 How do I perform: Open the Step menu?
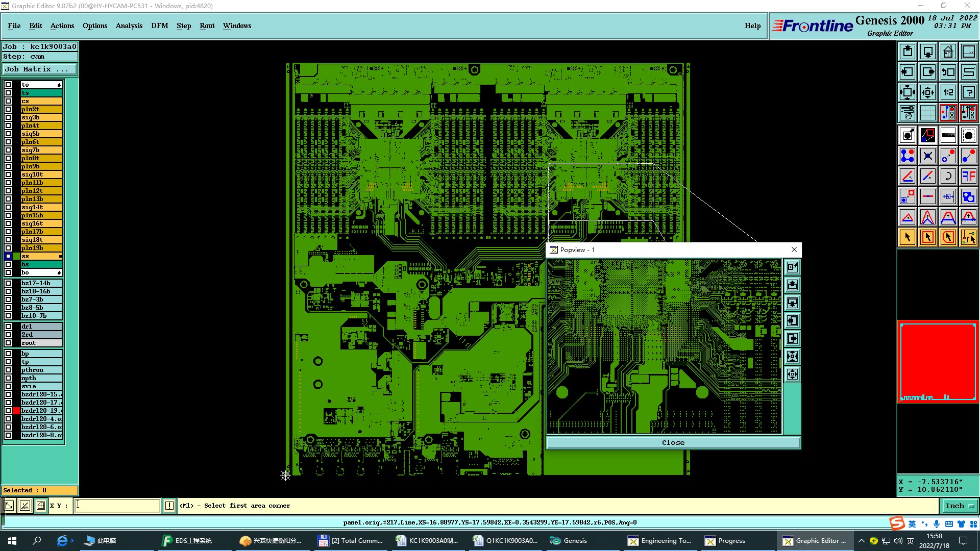[x=183, y=26]
